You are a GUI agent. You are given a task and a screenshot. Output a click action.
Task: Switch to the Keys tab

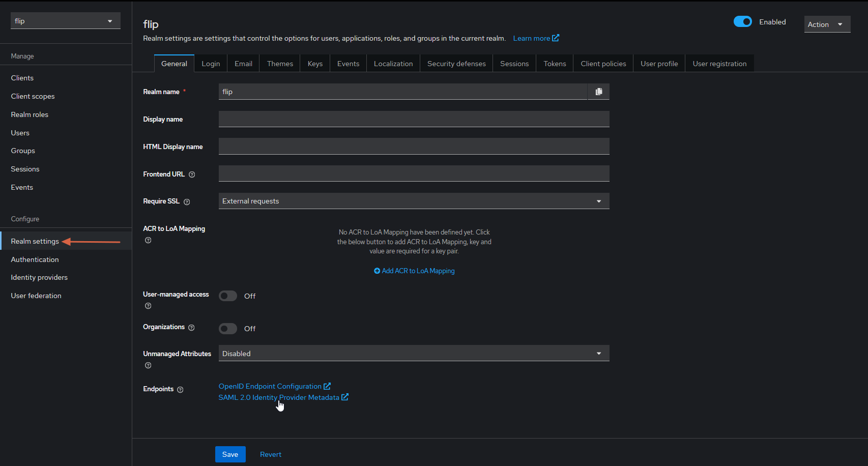point(315,64)
